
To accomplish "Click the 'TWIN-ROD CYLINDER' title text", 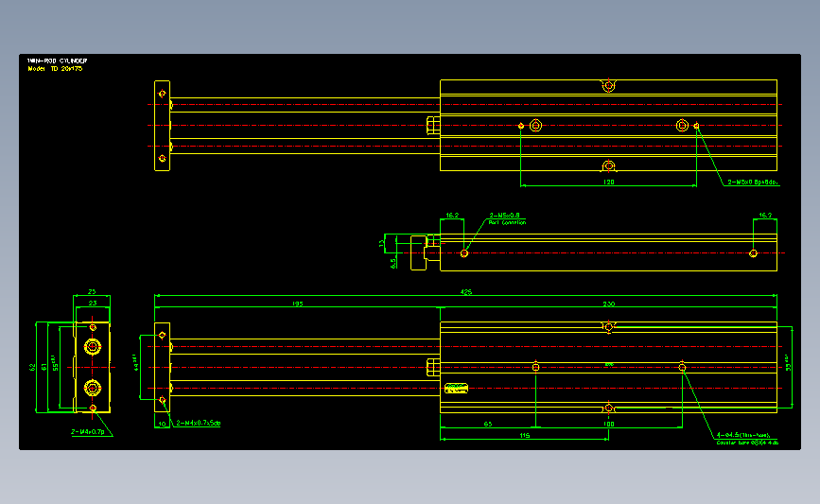I will pyautogui.click(x=57, y=61).
